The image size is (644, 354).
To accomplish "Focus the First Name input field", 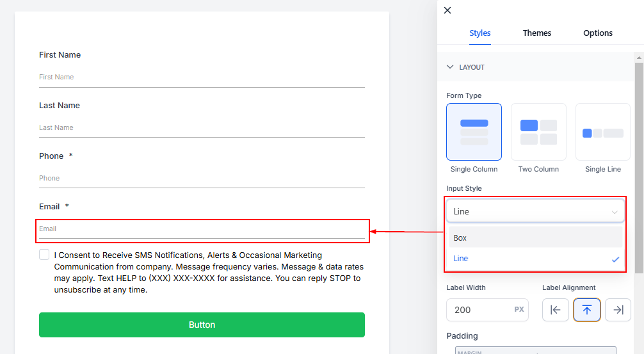I will tap(202, 77).
